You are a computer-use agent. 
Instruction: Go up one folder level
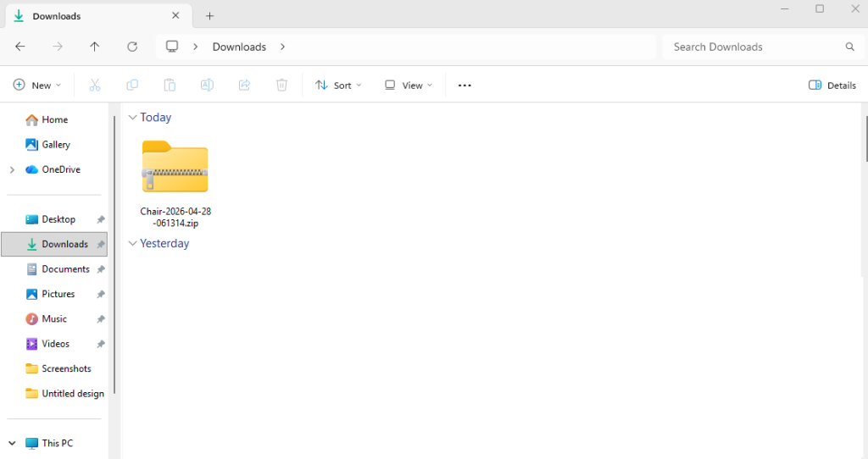coord(95,47)
